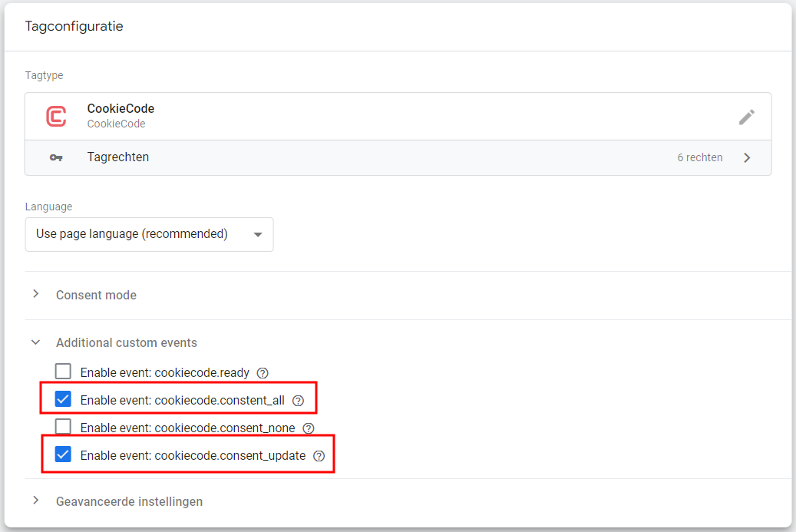Open help icon for cookiecode.consent_none event
Viewport: 796px width, 532px height.
tap(308, 428)
